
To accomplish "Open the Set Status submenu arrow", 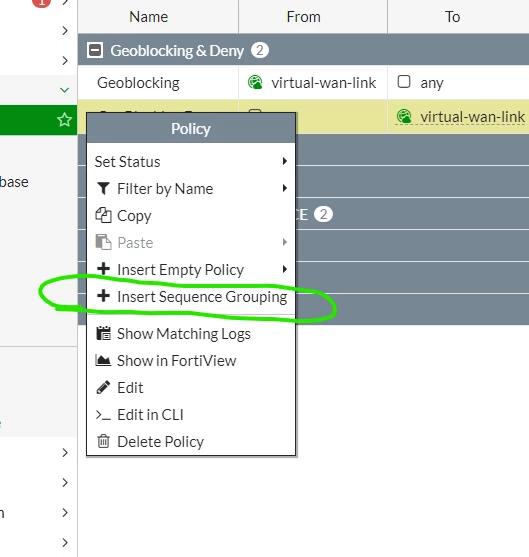I will 285,161.
